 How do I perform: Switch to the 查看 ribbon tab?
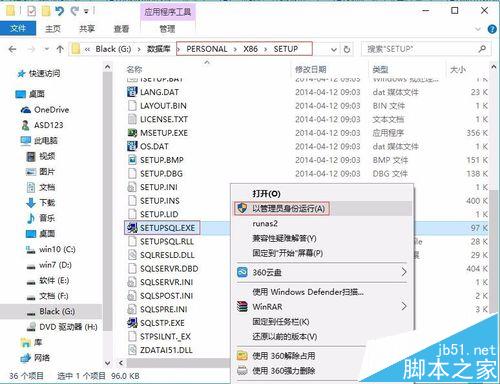coord(121,29)
